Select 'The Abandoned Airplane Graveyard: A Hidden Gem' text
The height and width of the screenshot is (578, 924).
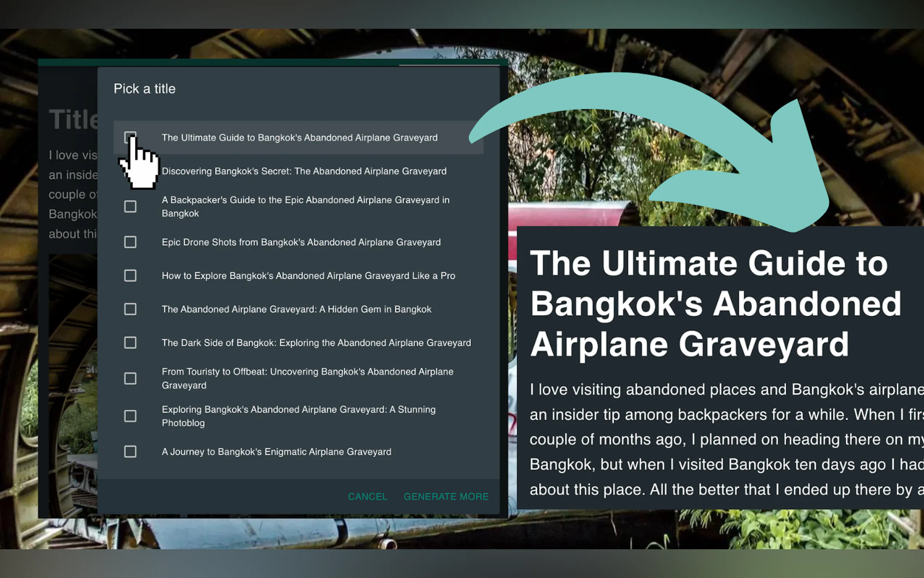(296, 309)
